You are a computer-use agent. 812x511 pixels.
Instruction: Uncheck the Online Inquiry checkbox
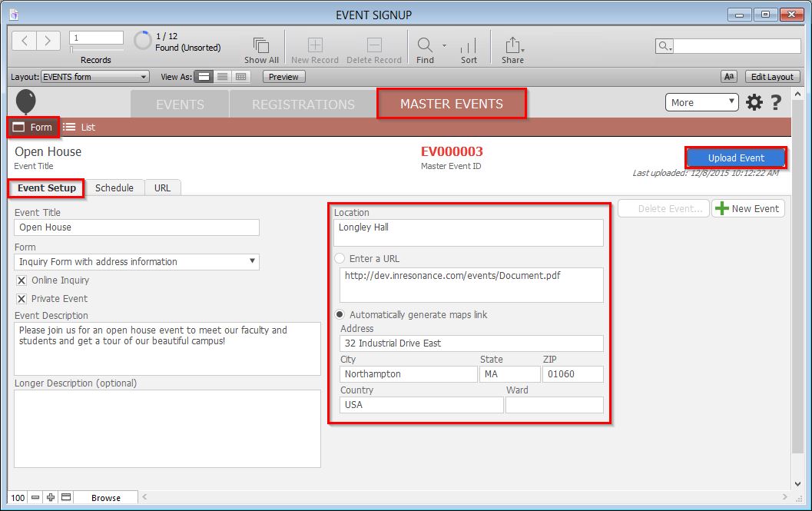22,281
